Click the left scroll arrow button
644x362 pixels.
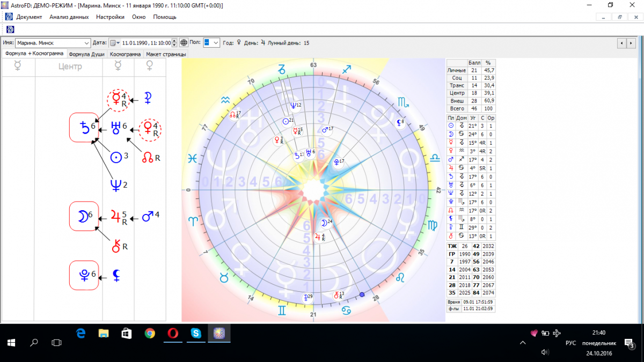[x=622, y=43]
